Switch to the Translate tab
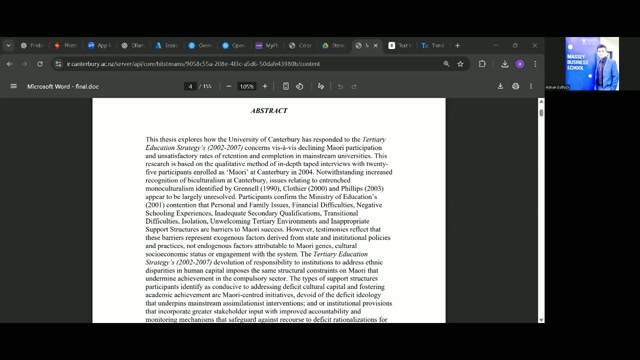This screenshot has width=640, height=360. click(433, 45)
